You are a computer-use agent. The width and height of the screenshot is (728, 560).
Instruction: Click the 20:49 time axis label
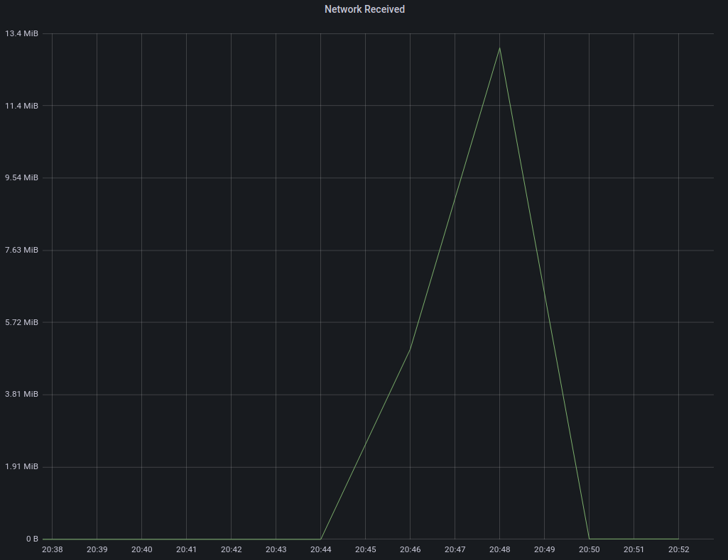(x=544, y=550)
